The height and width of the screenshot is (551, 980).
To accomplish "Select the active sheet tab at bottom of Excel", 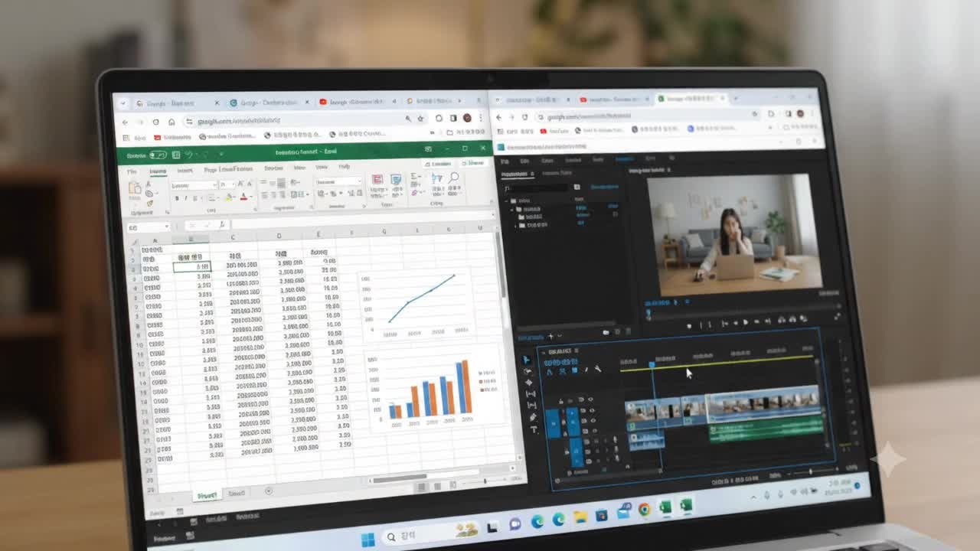I will click(207, 496).
